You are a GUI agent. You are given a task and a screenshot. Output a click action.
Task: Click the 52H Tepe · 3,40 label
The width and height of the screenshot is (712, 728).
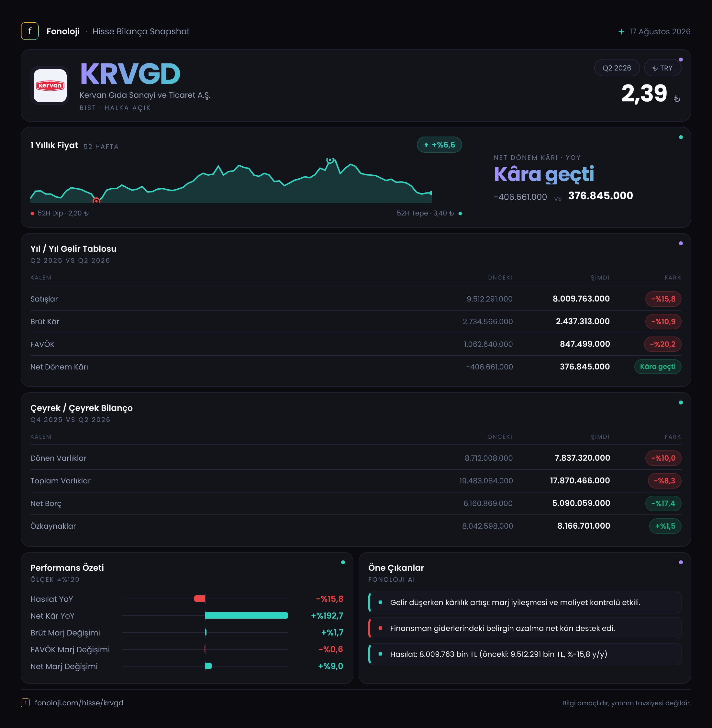[425, 213]
